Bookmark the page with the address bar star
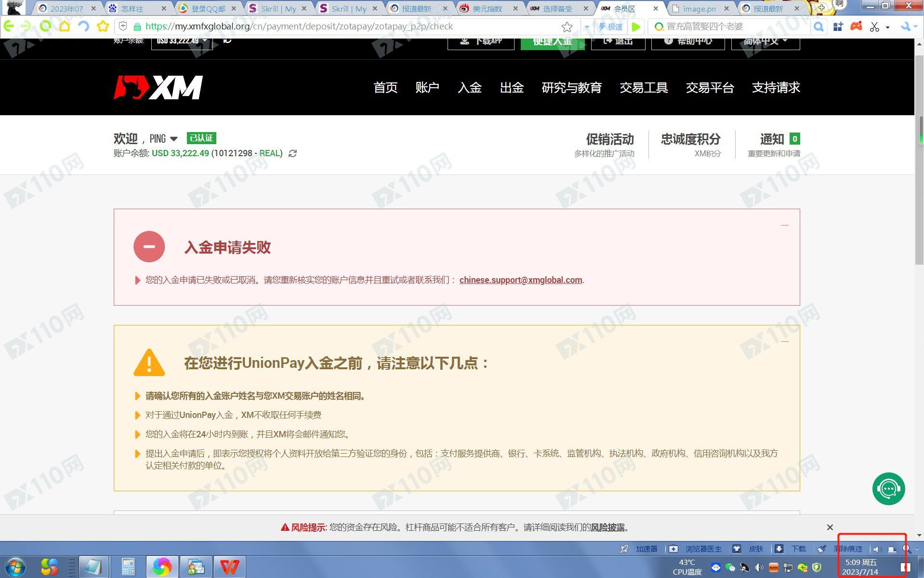This screenshot has width=924, height=578. 567,27
